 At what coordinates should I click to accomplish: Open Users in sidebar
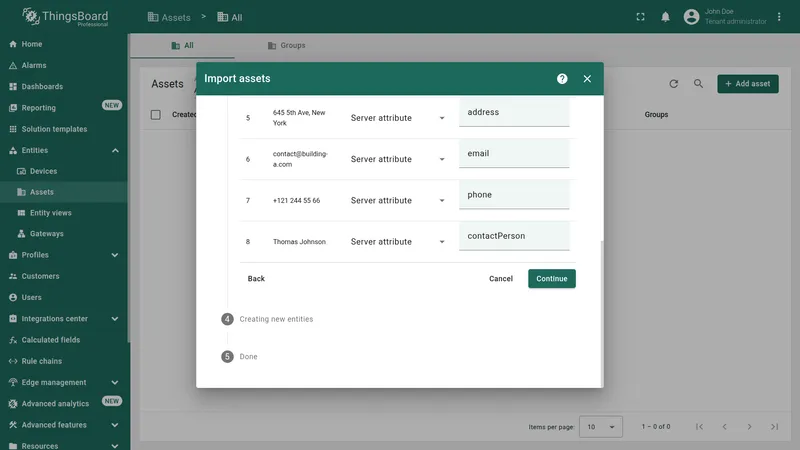click(64, 297)
